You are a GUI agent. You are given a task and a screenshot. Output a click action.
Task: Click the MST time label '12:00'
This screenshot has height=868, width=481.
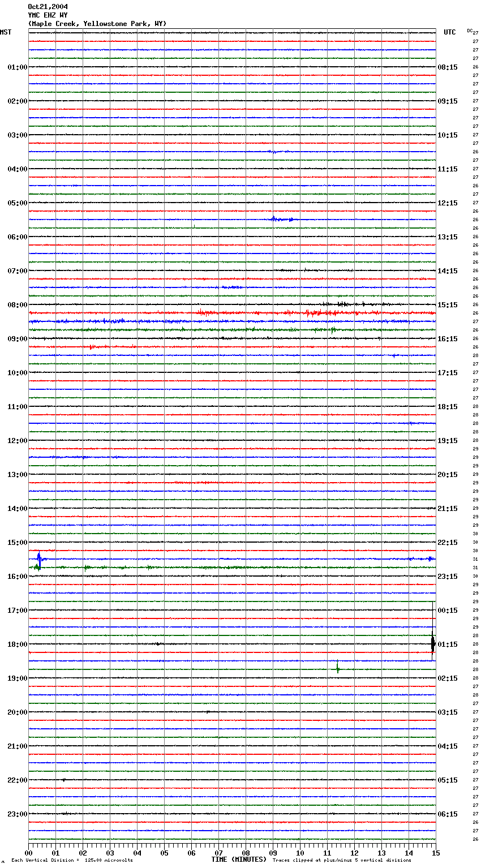(x=18, y=441)
